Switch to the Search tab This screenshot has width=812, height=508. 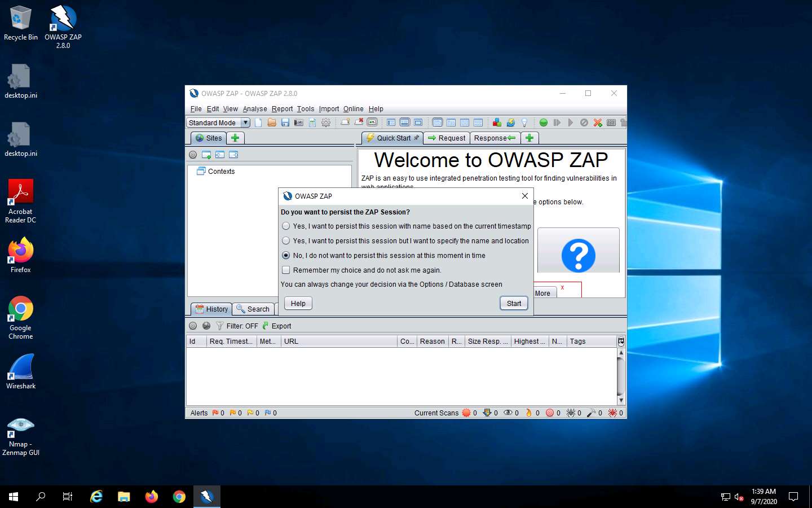point(253,309)
